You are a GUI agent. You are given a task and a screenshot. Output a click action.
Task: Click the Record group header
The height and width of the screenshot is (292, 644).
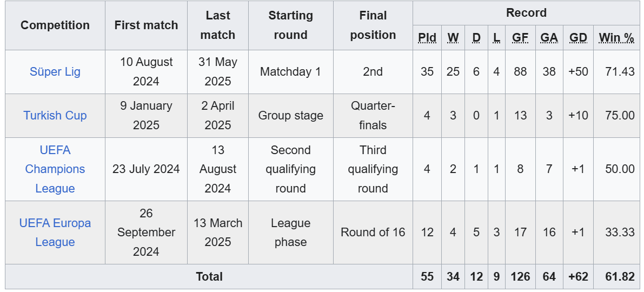coord(526,13)
